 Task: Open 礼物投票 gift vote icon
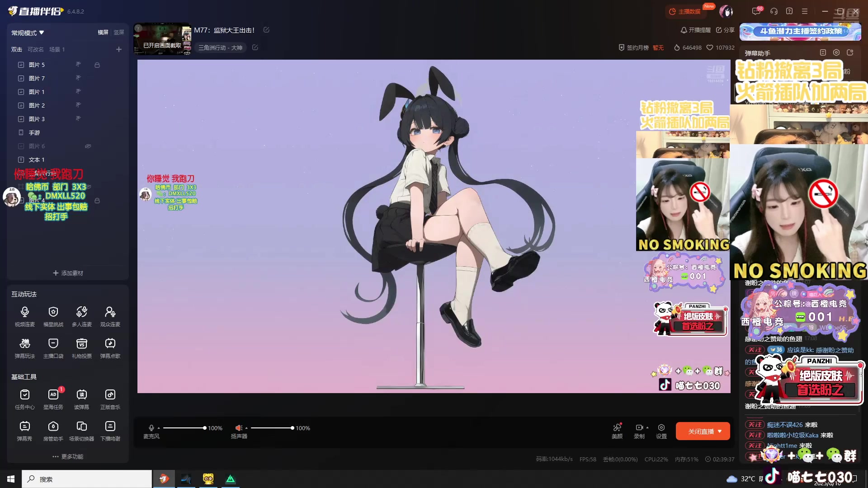(82, 348)
